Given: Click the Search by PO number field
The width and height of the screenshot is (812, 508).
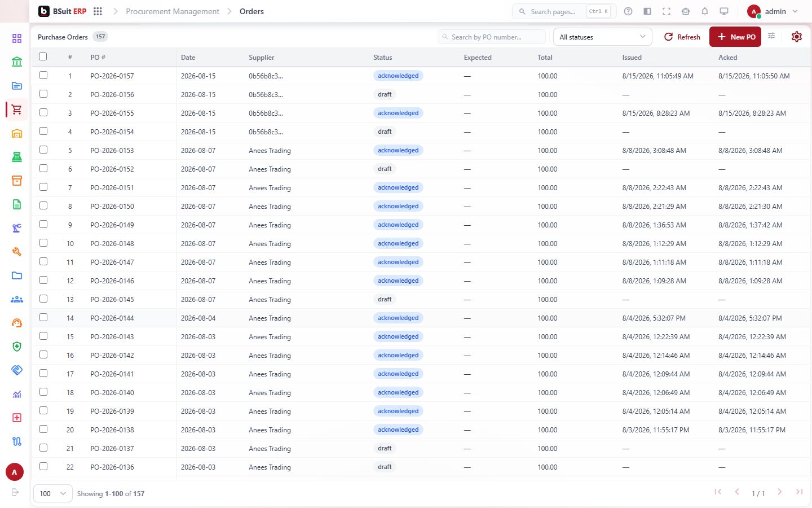Looking at the screenshot, I should (x=492, y=37).
